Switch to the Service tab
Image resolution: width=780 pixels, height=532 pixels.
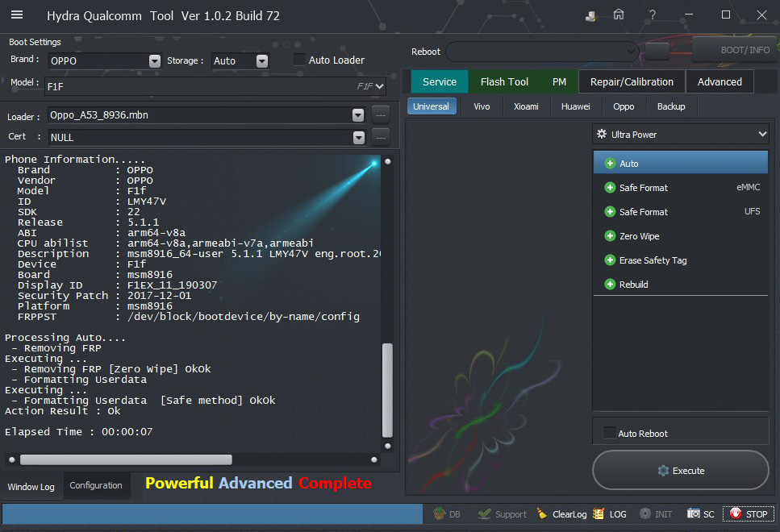(440, 81)
